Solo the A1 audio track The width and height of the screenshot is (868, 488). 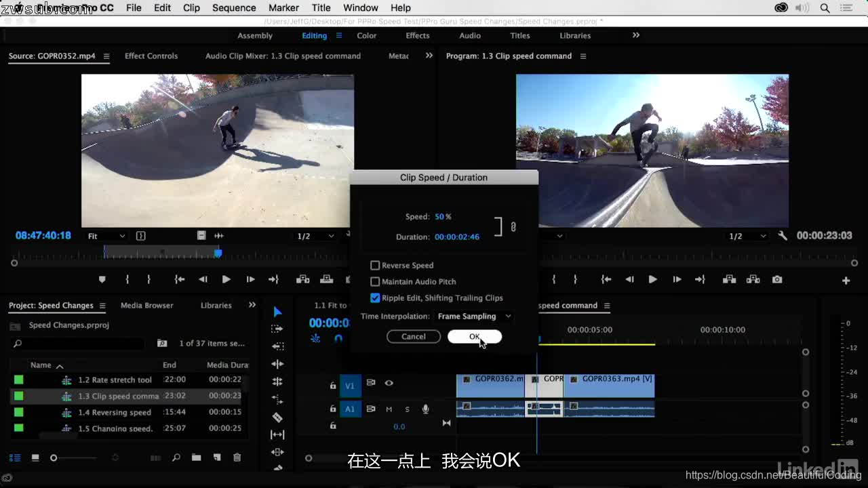coord(407,409)
